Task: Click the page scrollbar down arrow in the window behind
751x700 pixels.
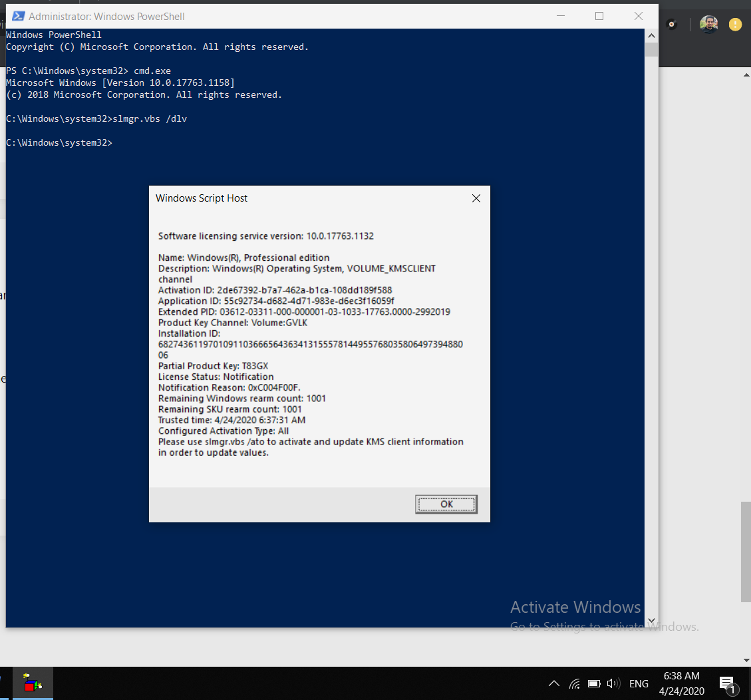Action: [x=746, y=660]
